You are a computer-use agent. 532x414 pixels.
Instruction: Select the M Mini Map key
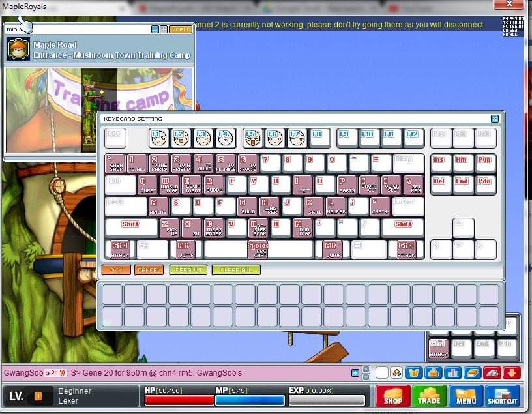coord(303,228)
